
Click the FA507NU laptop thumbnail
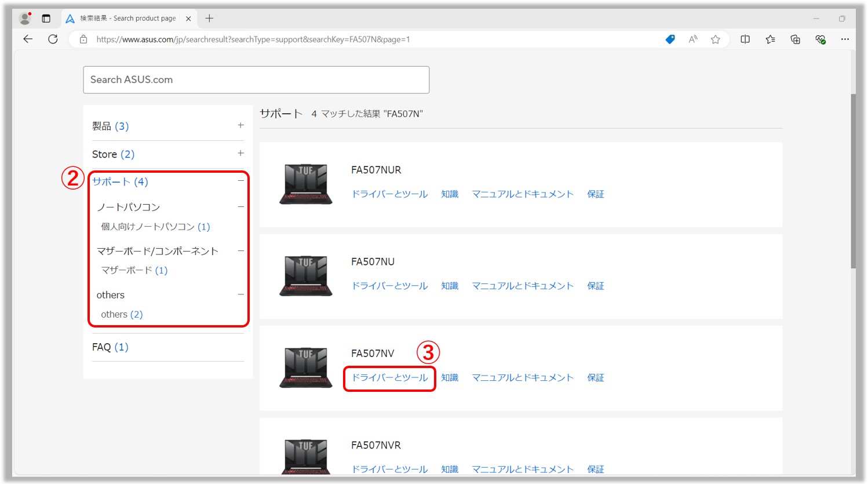pos(306,276)
